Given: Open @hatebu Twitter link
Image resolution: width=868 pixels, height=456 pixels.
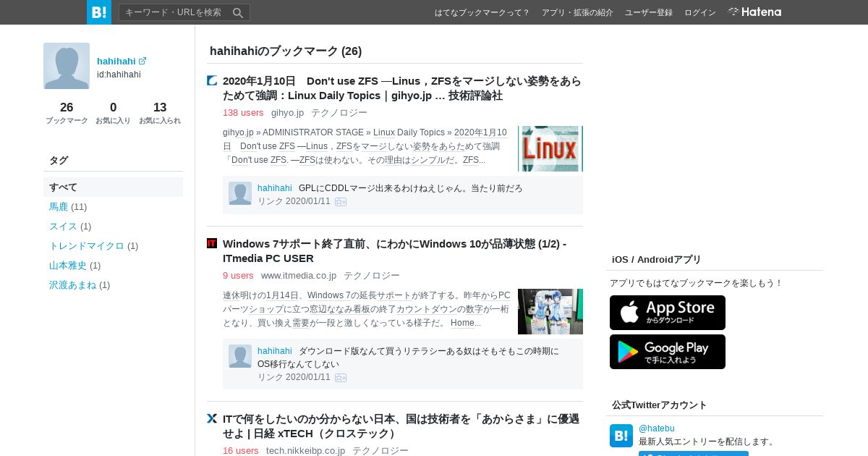Looking at the screenshot, I should tap(657, 428).
